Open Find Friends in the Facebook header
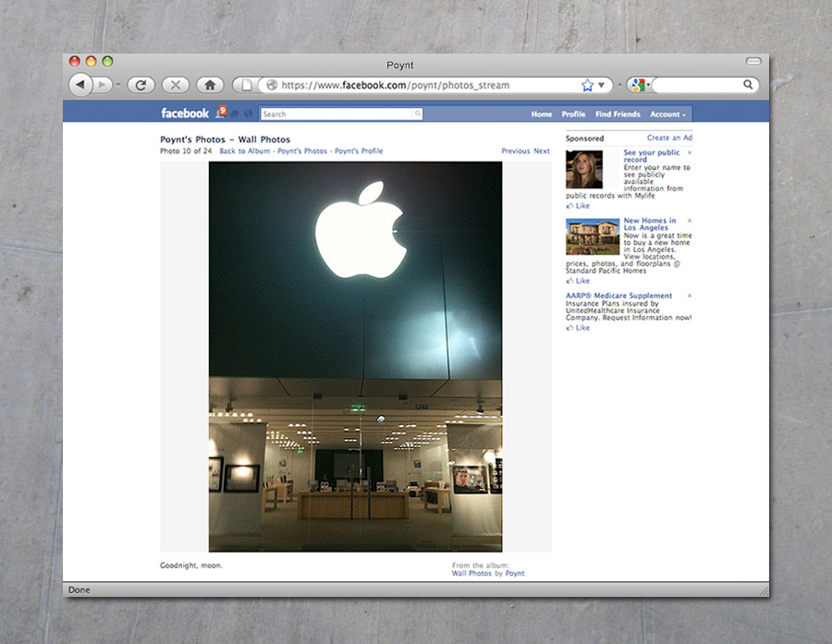832x644 pixels. [618, 114]
